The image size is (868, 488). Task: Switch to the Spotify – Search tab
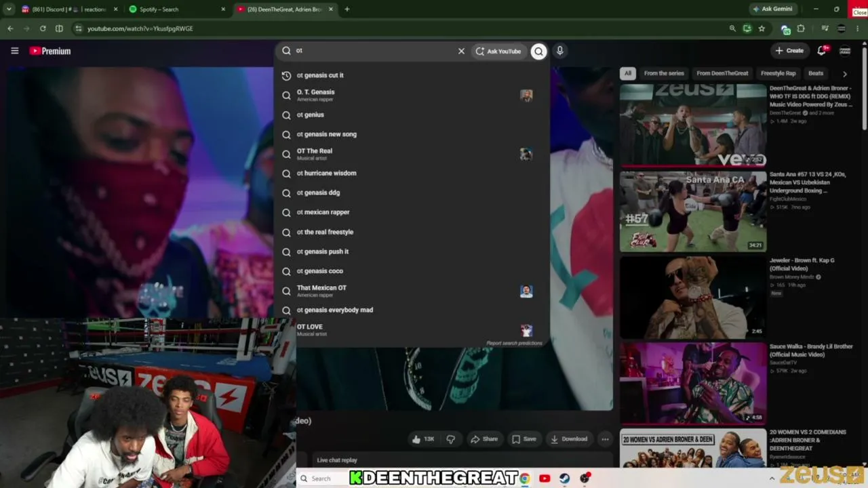[x=176, y=9]
